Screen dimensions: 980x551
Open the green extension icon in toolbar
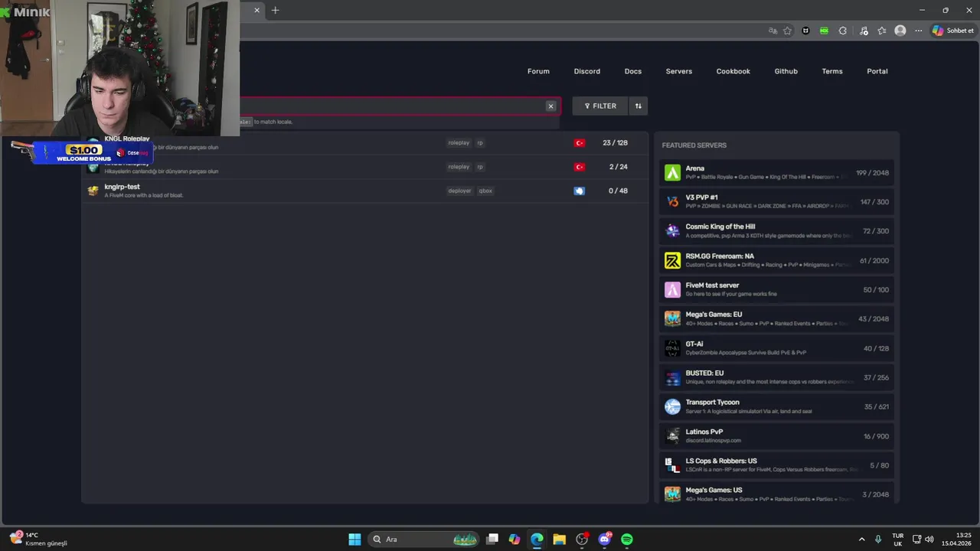click(x=824, y=31)
